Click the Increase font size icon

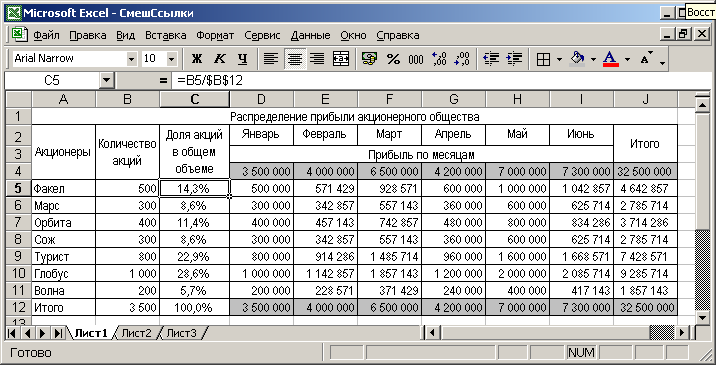[646, 59]
